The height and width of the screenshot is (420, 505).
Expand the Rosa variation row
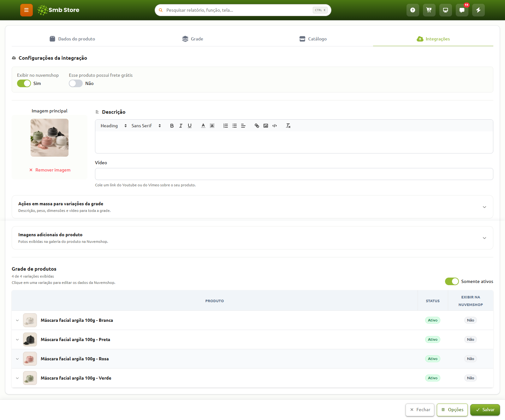[17, 359]
